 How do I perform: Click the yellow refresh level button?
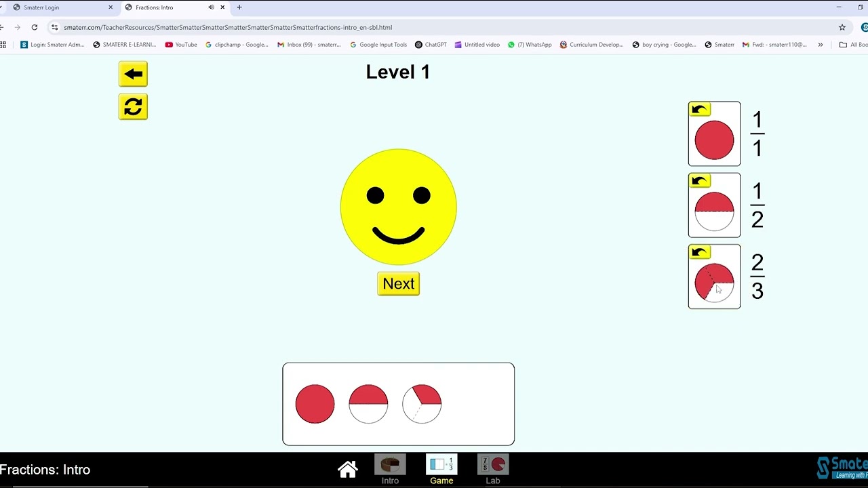pyautogui.click(x=133, y=106)
